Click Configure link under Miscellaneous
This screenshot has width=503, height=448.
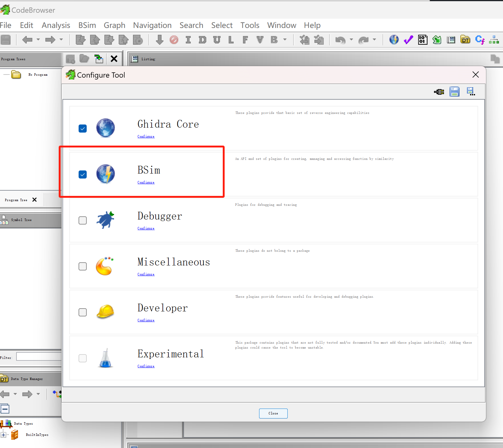point(146,274)
